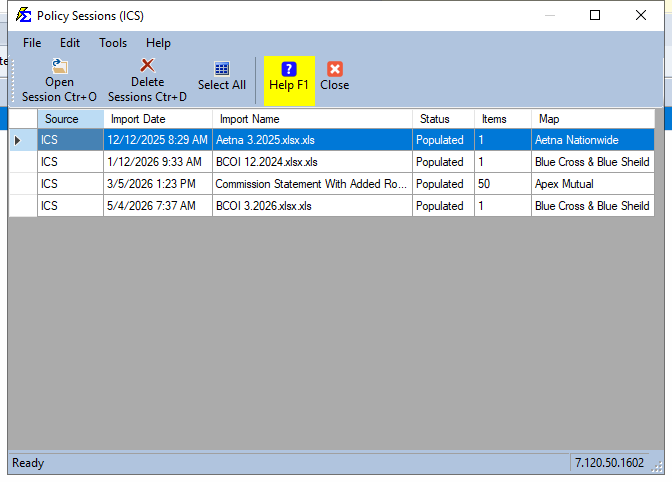
Task: Open Help F1 from the toolbar
Action: (289, 81)
